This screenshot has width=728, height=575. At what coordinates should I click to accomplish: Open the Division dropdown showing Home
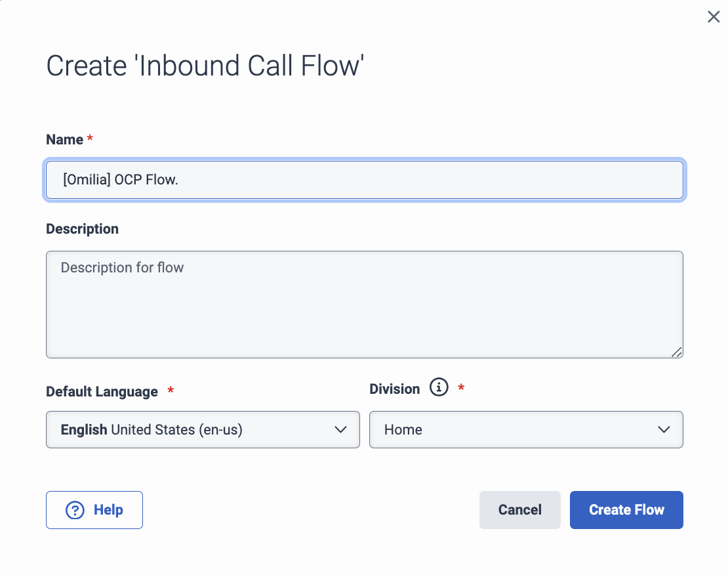click(527, 429)
